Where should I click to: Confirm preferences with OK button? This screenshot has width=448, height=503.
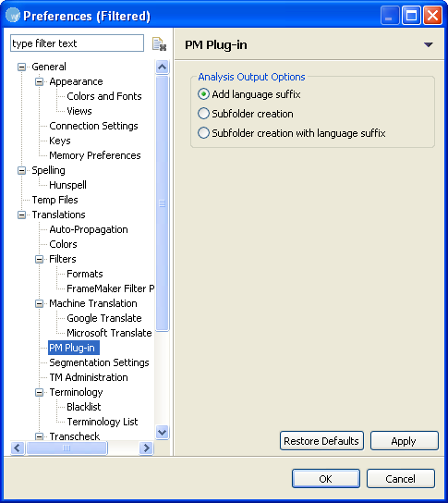326,479
